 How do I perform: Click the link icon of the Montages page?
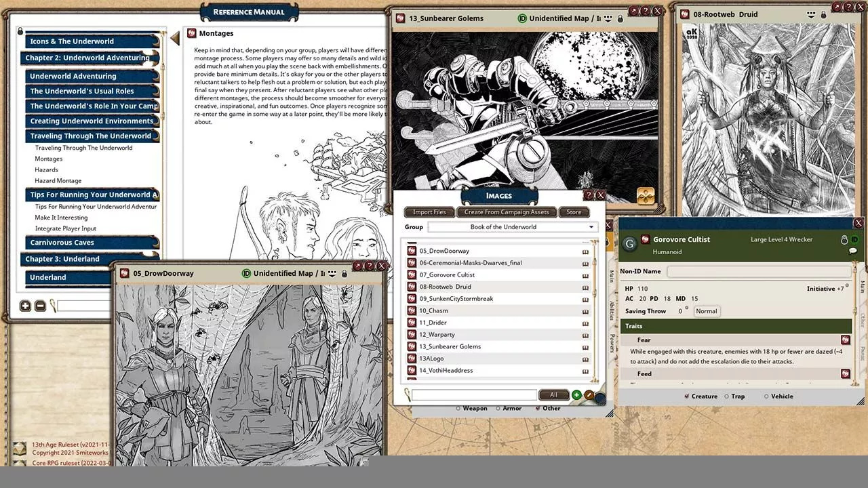click(x=192, y=33)
